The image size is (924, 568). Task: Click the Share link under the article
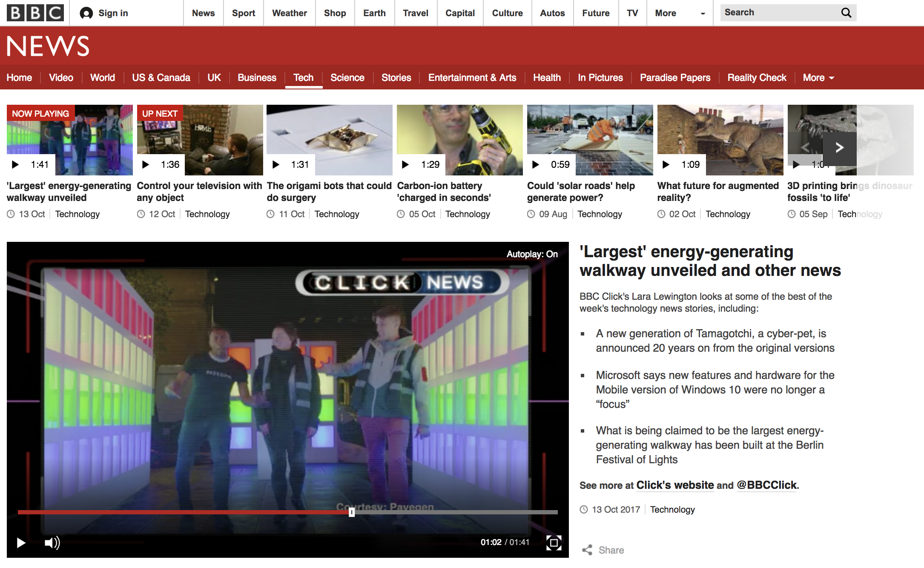[x=611, y=550]
